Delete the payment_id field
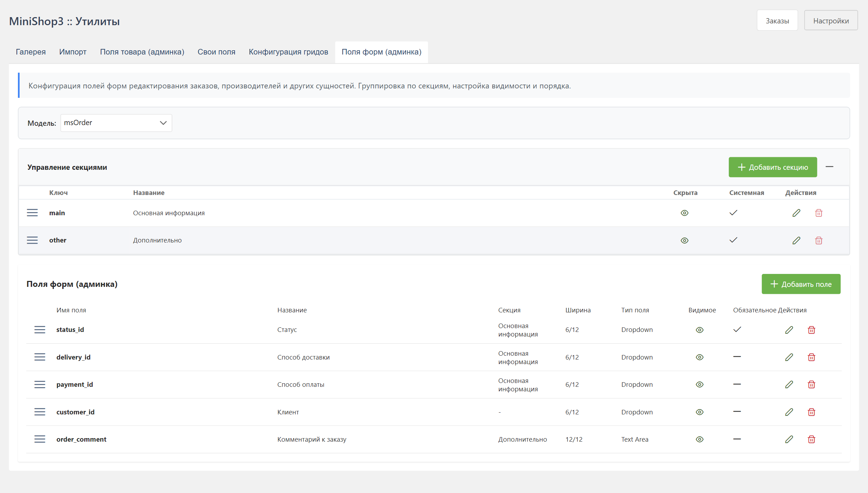The image size is (868, 493). [811, 384]
